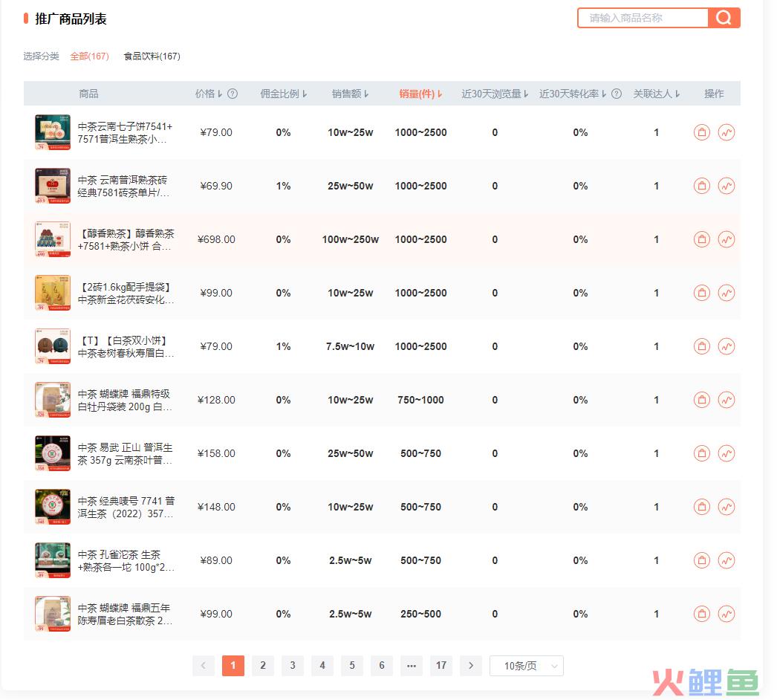Go to page 2
777x700 pixels.
[x=263, y=665]
